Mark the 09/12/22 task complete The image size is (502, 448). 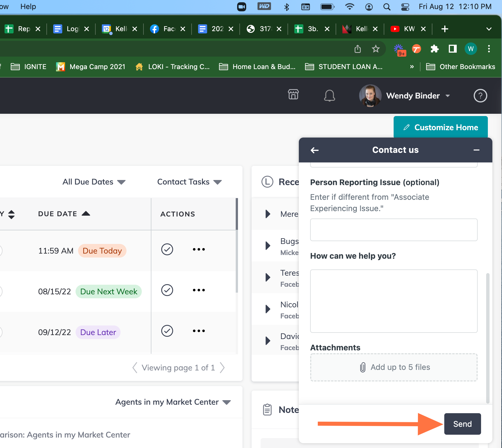[x=167, y=331]
